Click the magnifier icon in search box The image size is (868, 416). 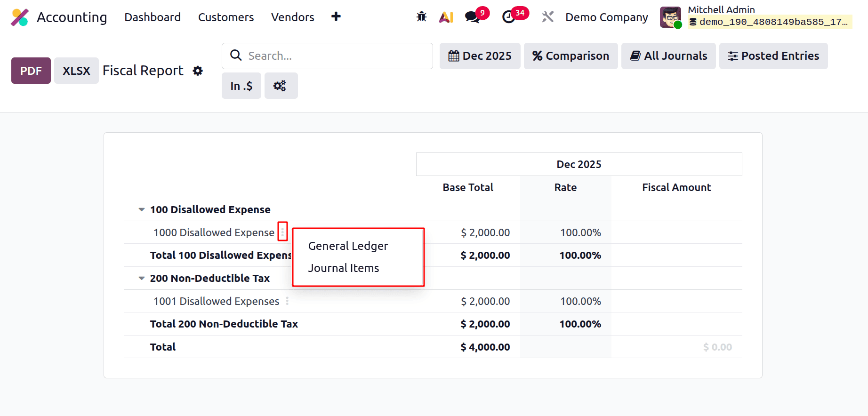pyautogui.click(x=236, y=56)
